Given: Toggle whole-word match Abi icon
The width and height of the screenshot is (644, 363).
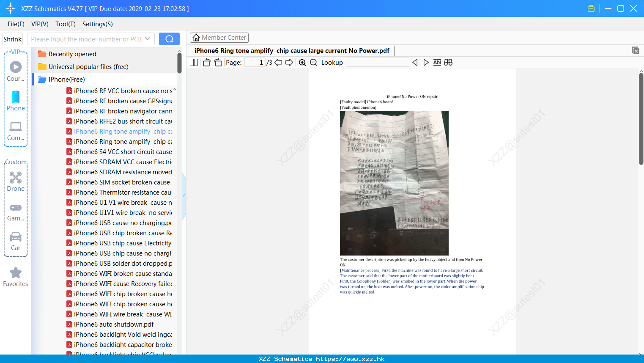Looking at the screenshot, I should click(437, 63).
